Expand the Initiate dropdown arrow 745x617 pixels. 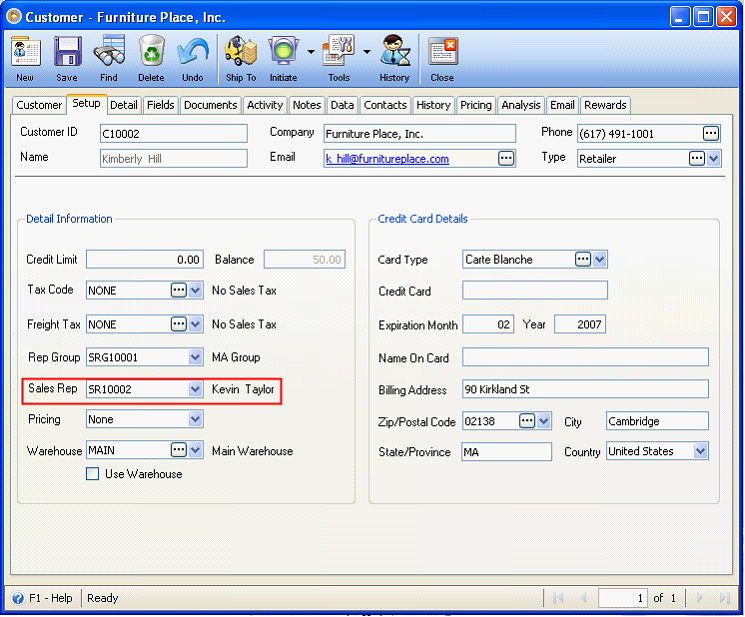[x=311, y=51]
